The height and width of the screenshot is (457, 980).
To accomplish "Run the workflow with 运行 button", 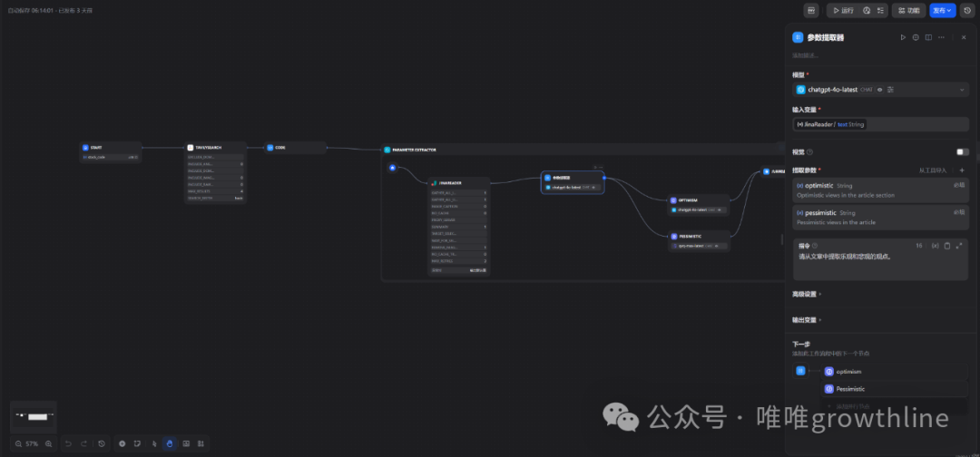I will pos(842,11).
